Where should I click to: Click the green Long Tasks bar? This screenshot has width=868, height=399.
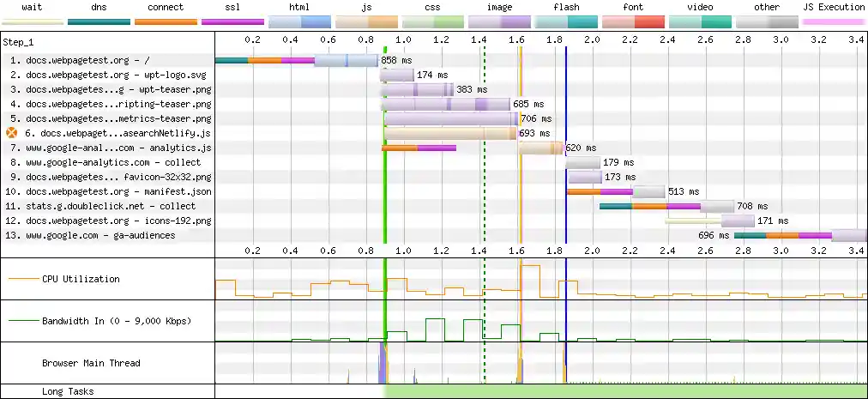626,391
